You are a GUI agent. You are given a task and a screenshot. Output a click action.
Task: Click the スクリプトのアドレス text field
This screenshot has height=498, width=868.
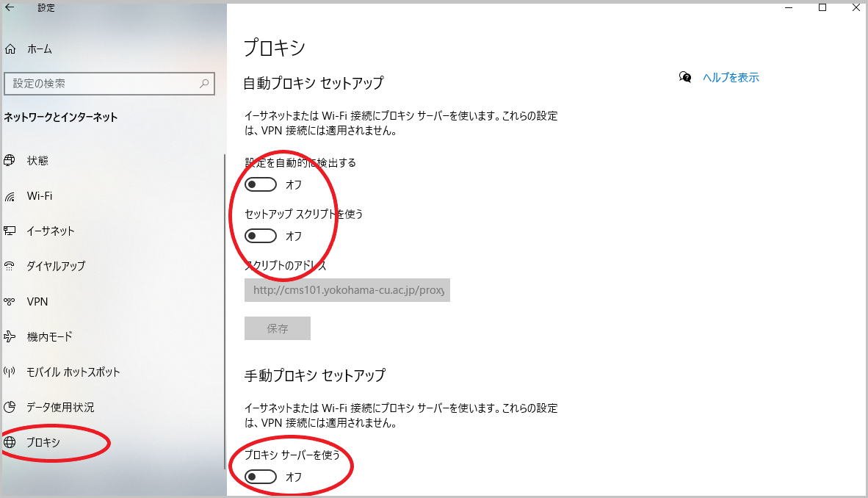(347, 290)
